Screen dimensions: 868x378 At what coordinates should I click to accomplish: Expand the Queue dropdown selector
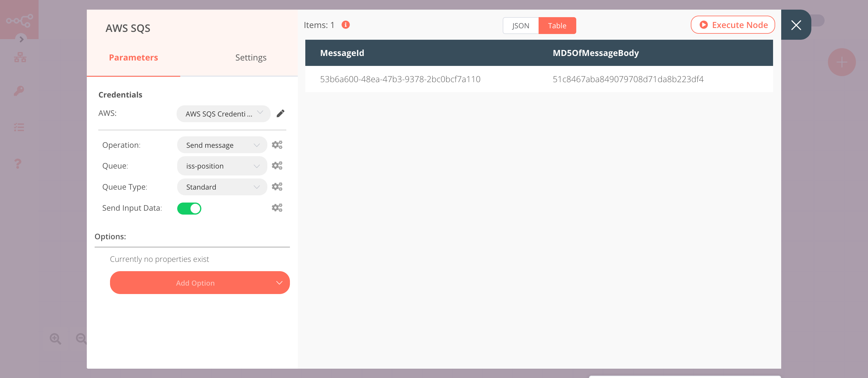[222, 166]
